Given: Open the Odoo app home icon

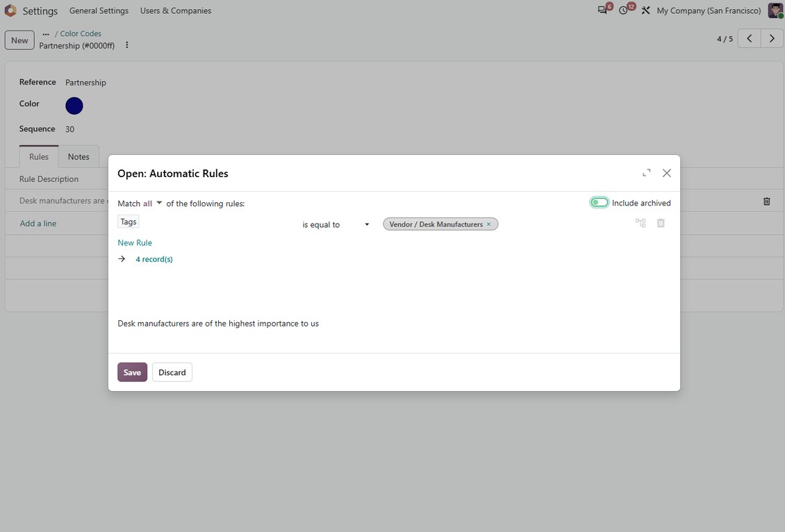Looking at the screenshot, I should click(10, 10).
